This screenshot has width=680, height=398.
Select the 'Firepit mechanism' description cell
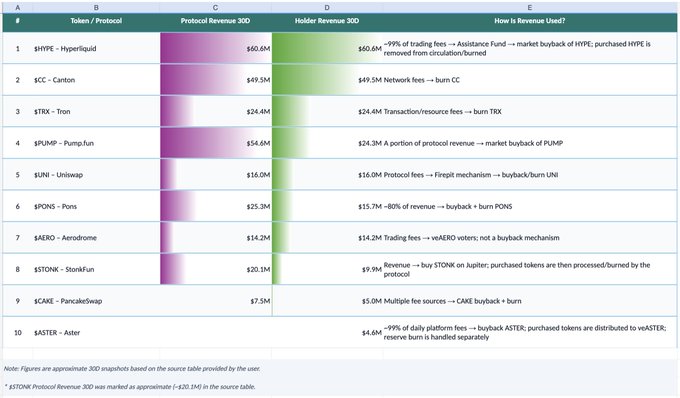(x=530, y=175)
